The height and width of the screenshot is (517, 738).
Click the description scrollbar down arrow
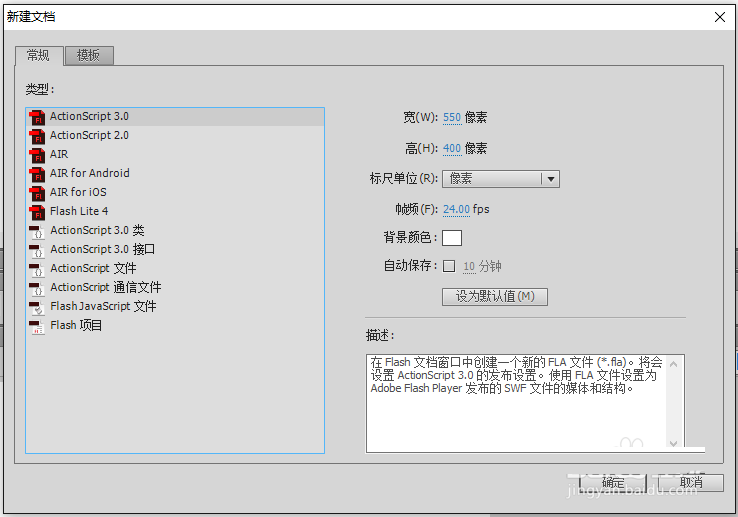point(674,443)
